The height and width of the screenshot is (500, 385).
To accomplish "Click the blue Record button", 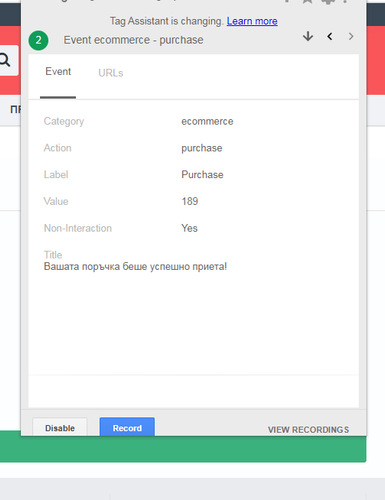I will click(127, 427).
